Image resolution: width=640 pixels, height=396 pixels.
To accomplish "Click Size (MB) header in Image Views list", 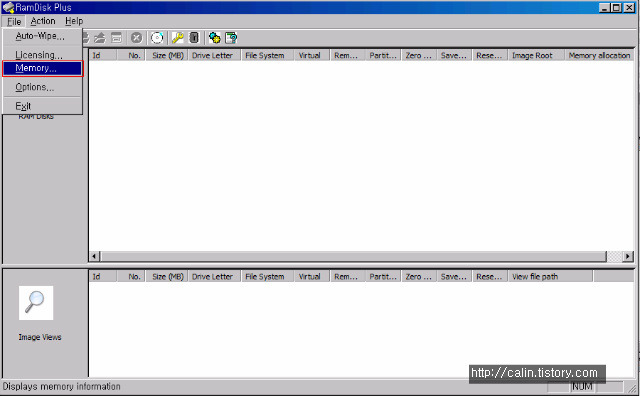I will (x=167, y=276).
